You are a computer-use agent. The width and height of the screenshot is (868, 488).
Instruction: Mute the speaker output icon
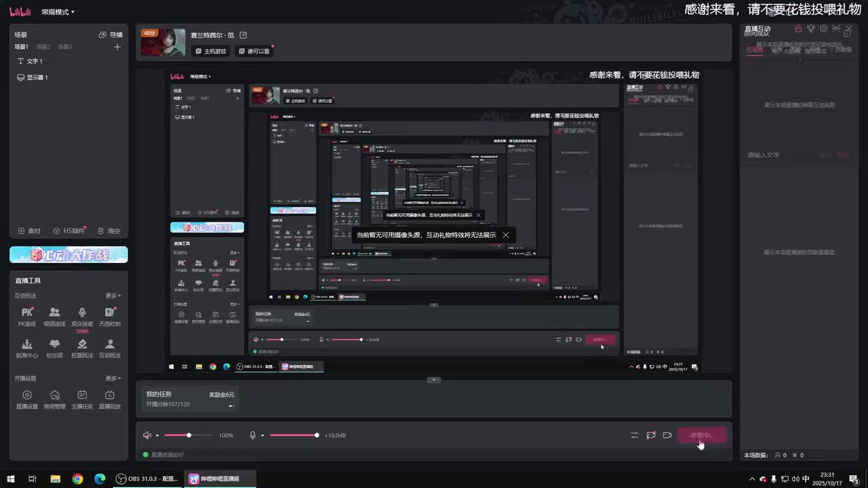click(x=147, y=435)
